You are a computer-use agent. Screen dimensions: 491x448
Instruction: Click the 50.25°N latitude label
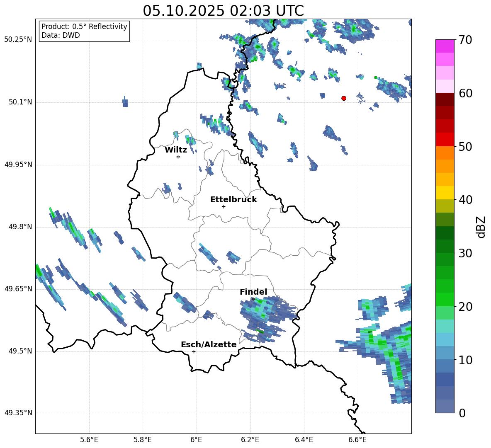(18, 40)
